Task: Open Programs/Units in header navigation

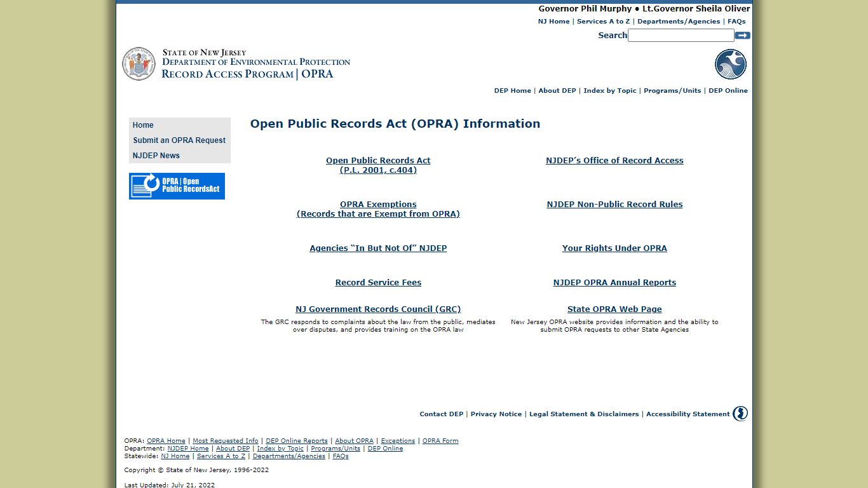Action: pos(672,91)
